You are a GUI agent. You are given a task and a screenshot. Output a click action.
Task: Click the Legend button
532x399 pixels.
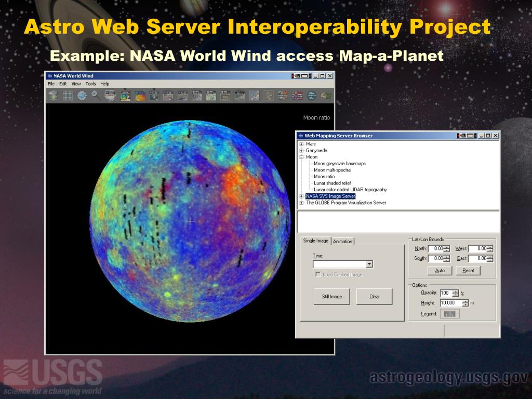pos(449,314)
